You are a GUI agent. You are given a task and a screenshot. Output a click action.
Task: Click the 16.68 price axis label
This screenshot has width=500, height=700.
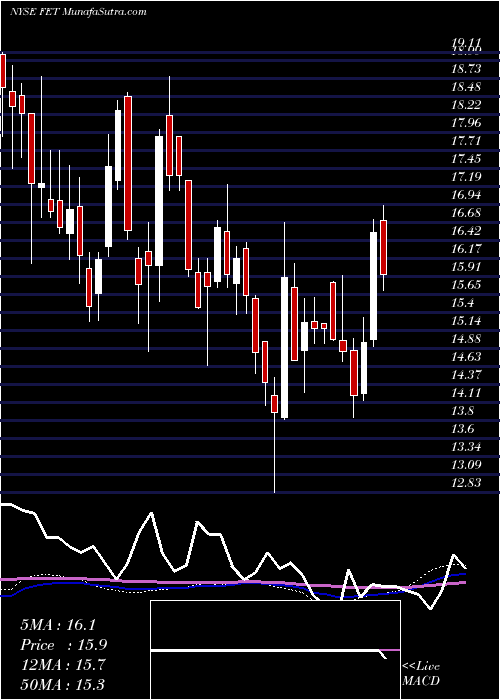coord(466,212)
